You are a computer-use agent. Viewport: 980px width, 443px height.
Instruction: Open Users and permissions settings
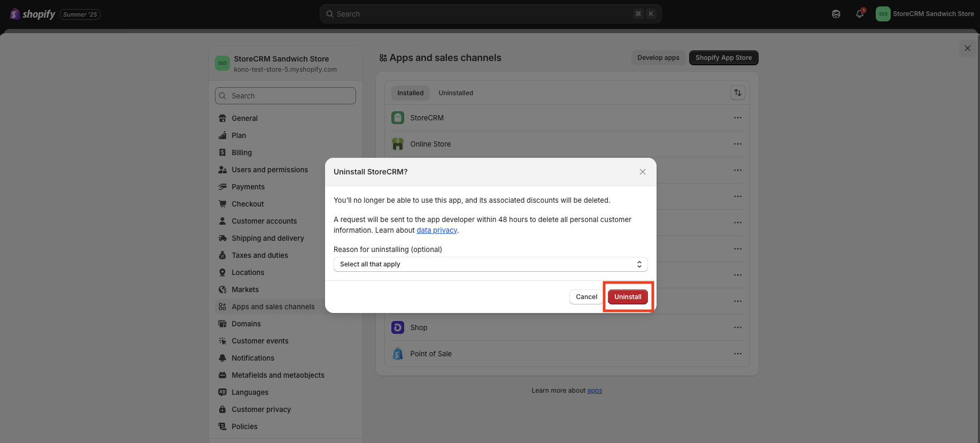coord(285,170)
